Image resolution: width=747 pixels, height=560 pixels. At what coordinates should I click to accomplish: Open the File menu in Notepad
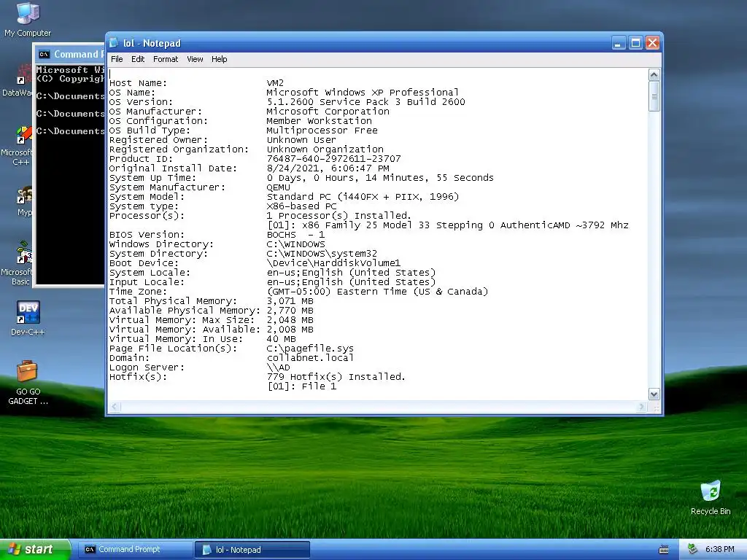pos(117,59)
